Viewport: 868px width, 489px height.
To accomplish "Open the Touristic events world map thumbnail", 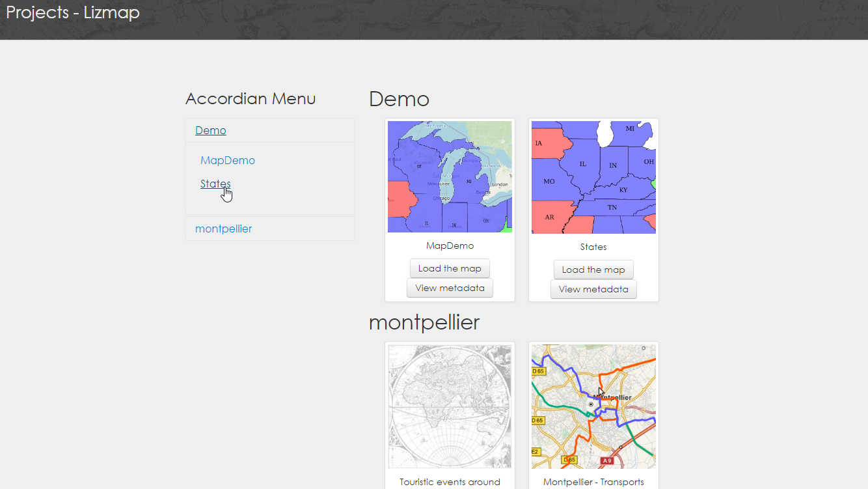I will tap(450, 406).
